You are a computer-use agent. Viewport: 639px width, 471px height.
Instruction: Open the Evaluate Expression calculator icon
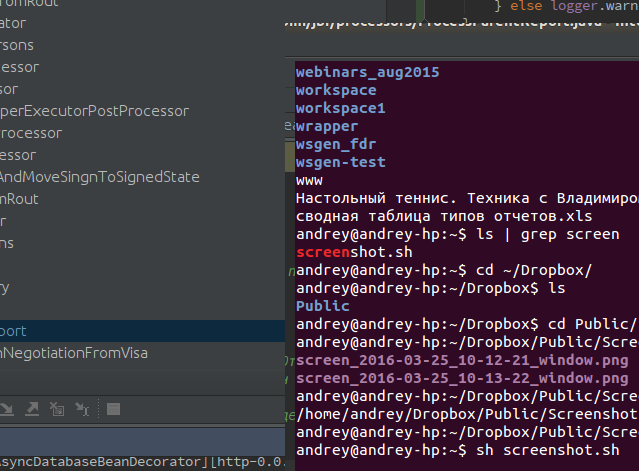pos(113,409)
